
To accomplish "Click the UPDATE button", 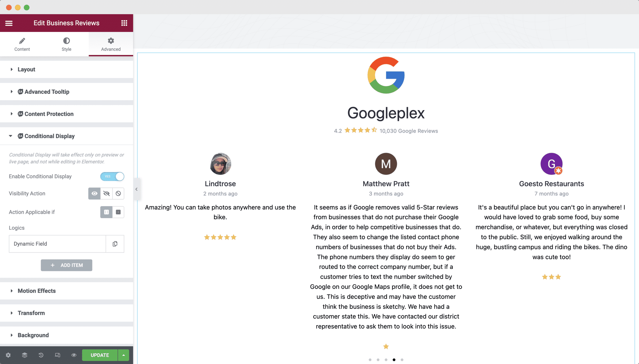I will 100,355.
